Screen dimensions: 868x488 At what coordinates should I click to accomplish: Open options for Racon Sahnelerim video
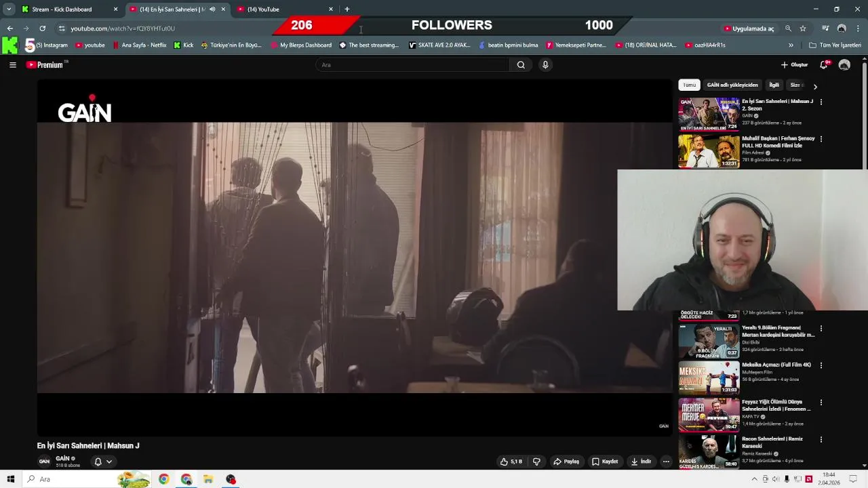[821, 439]
